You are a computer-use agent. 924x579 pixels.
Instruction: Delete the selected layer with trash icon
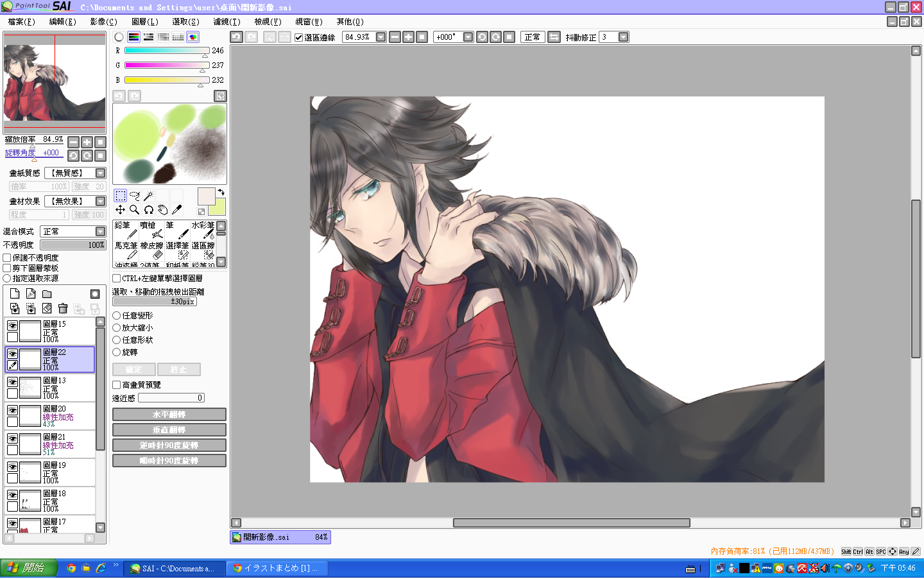pos(63,309)
